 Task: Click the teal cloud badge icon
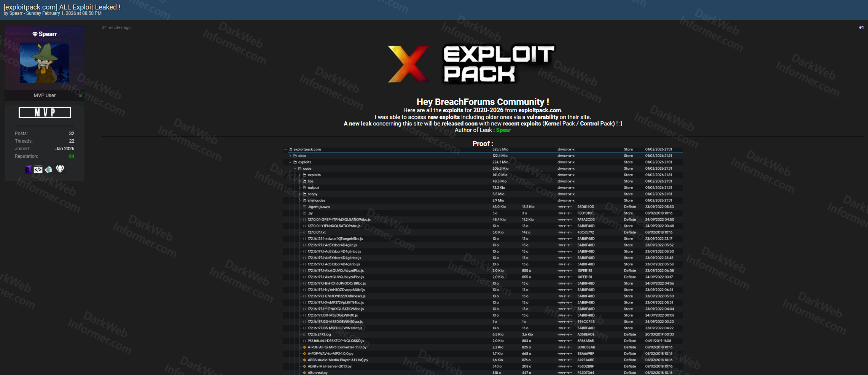pos(49,170)
